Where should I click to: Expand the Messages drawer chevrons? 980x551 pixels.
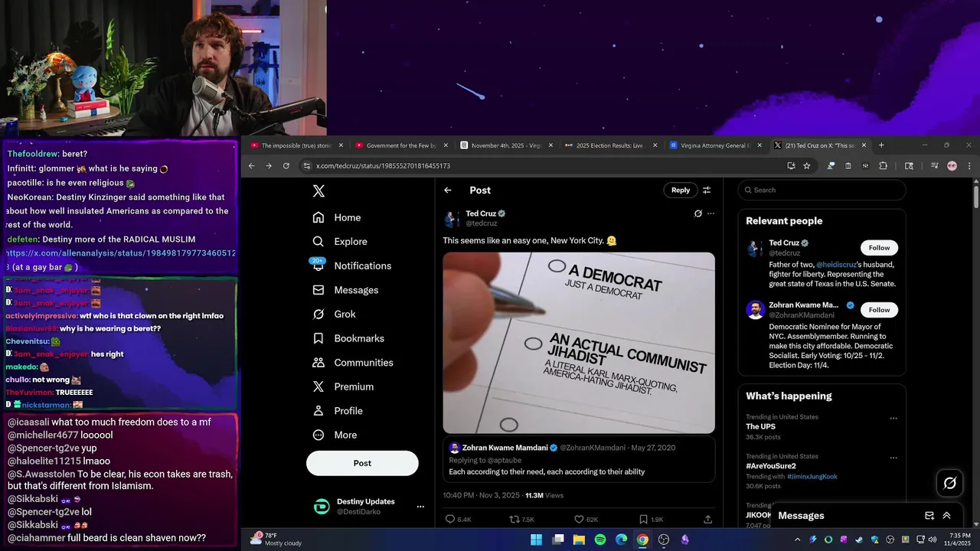(x=947, y=516)
